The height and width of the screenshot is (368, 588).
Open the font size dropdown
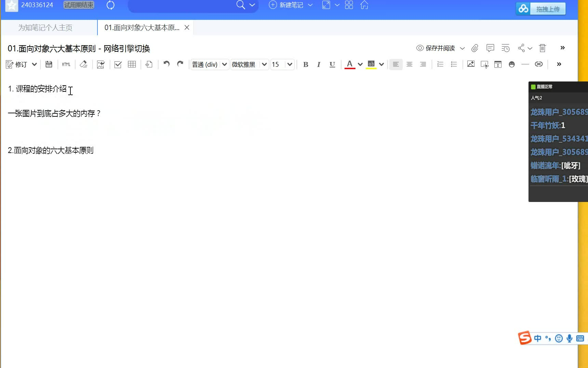point(289,64)
